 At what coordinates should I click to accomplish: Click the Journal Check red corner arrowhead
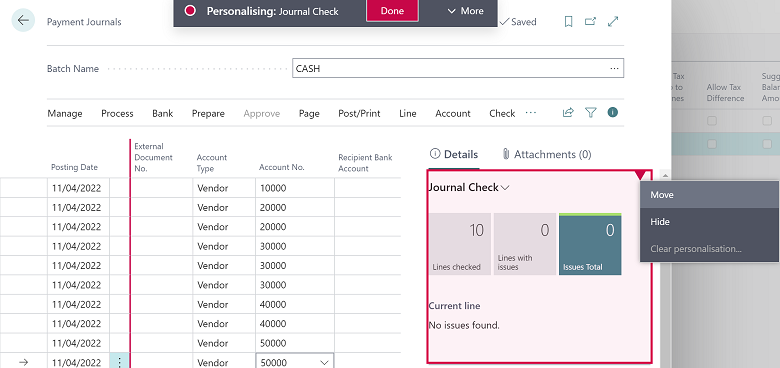pyautogui.click(x=641, y=175)
